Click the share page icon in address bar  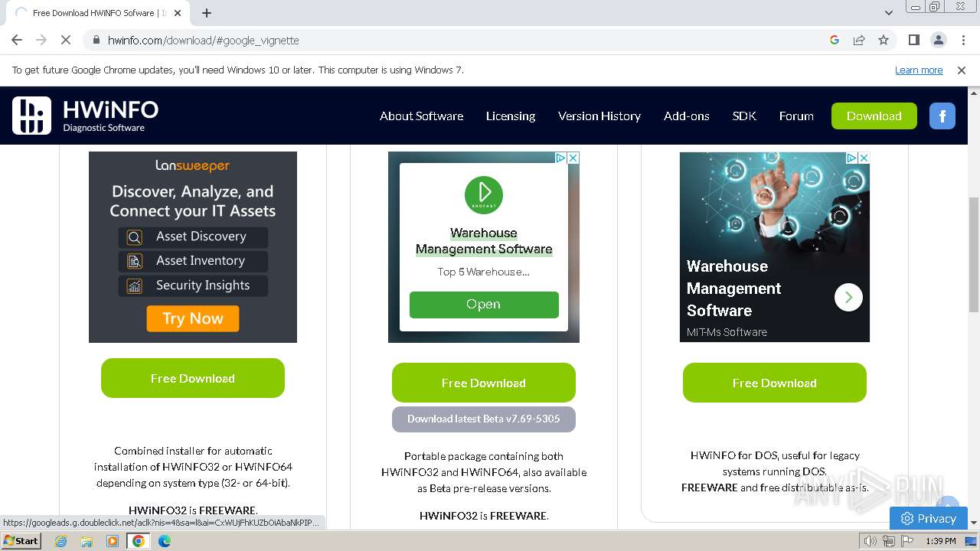(x=859, y=40)
